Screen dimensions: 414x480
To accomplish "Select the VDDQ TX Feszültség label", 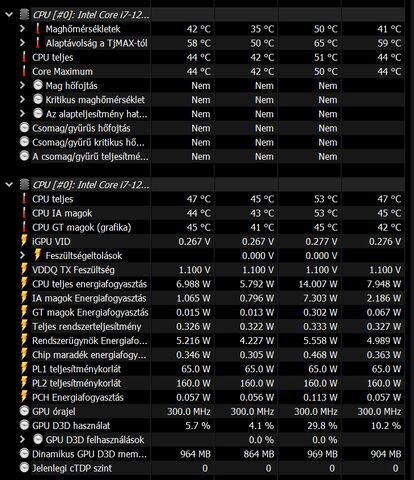I will tap(73, 270).
